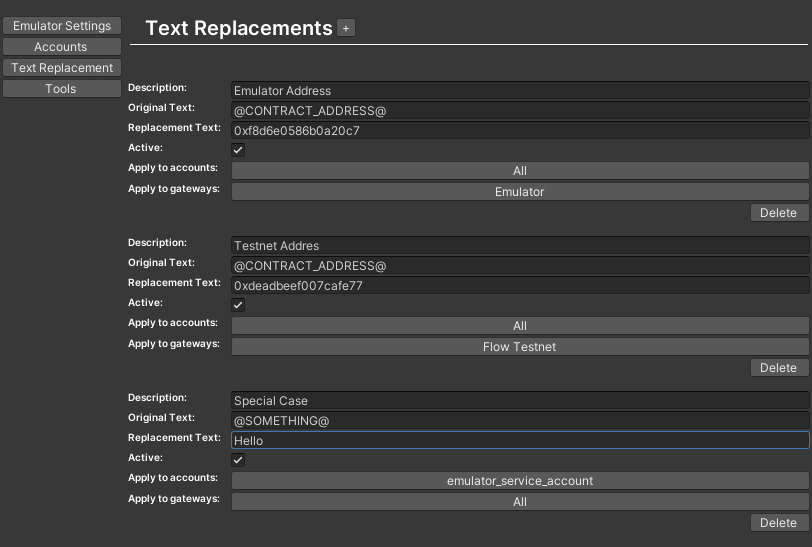Screen dimensions: 812x547
Task: Open the Accounts tab
Action: pyautogui.click(x=61, y=47)
